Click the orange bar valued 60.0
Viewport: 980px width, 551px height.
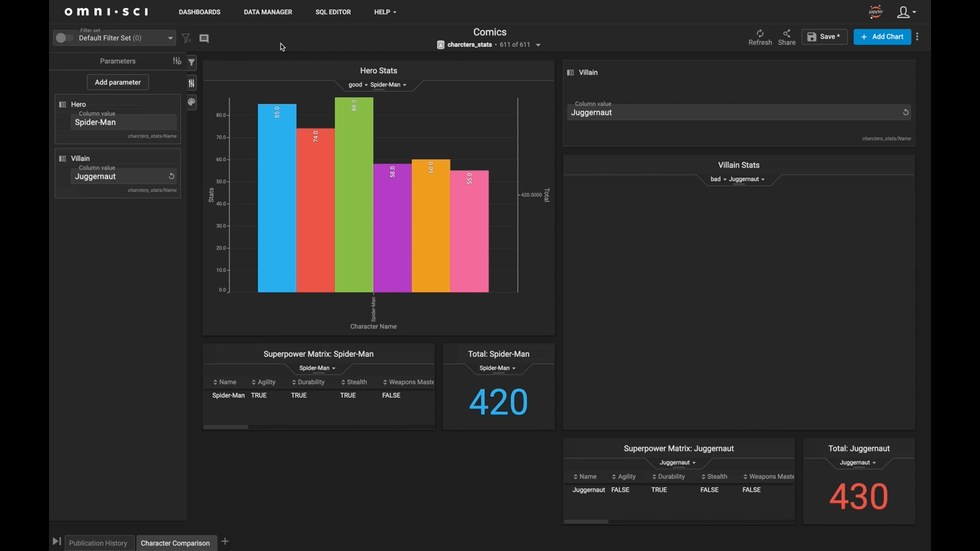tap(431, 226)
